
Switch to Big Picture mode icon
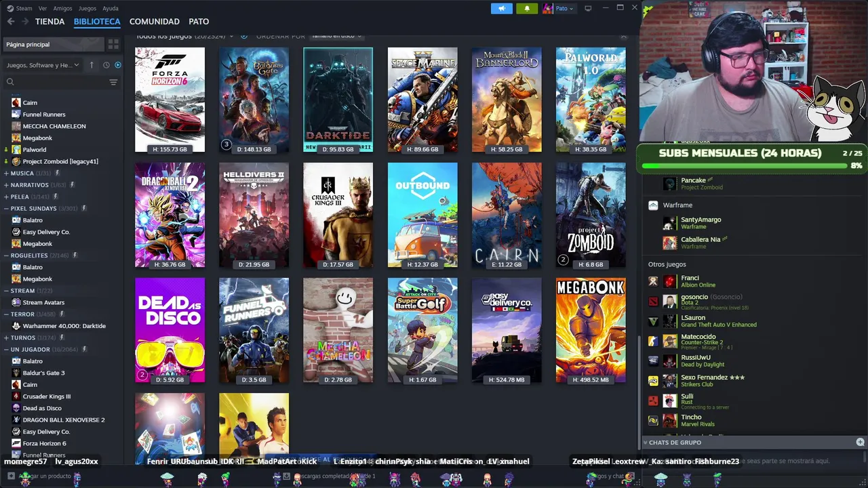(588, 8)
